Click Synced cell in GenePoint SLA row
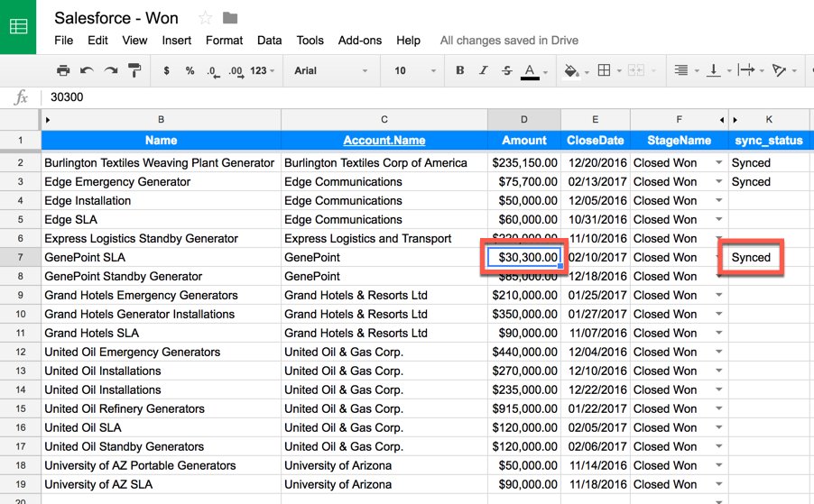814x504 pixels. point(769,257)
